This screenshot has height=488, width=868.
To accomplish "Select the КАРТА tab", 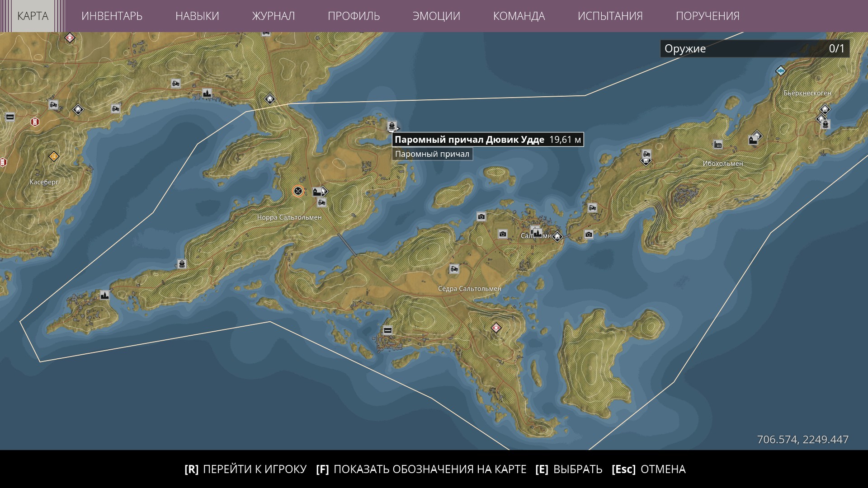I will [x=33, y=16].
